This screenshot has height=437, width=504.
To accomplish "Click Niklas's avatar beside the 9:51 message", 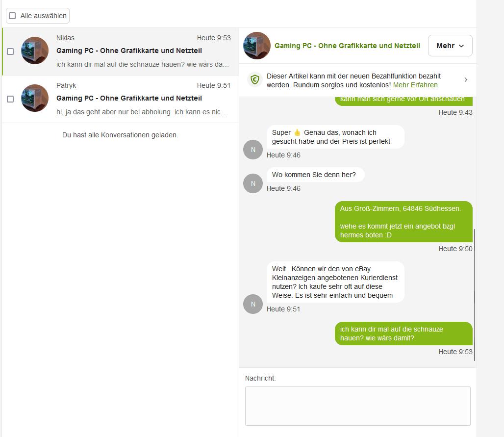I will (x=253, y=304).
